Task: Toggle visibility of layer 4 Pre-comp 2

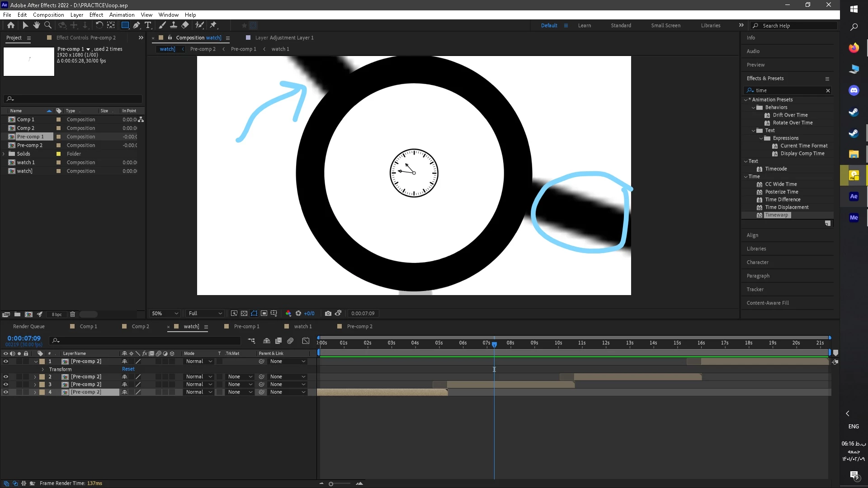Action: click(x=5, y=392)
